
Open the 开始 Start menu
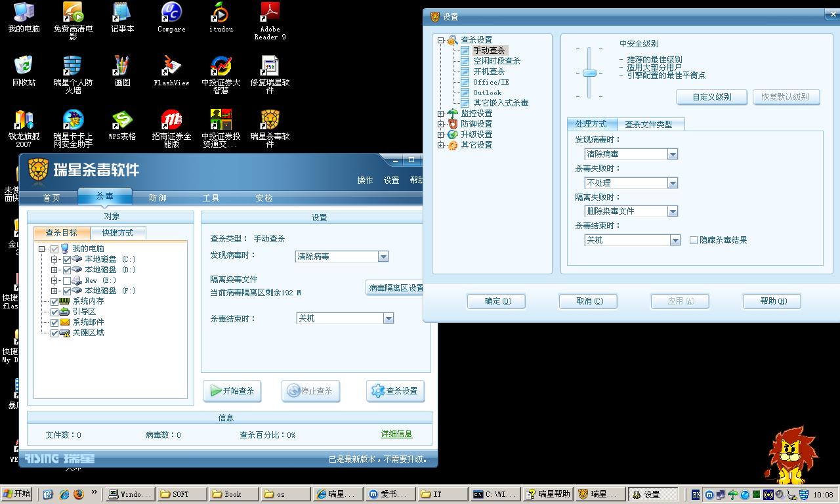point(16,494)
